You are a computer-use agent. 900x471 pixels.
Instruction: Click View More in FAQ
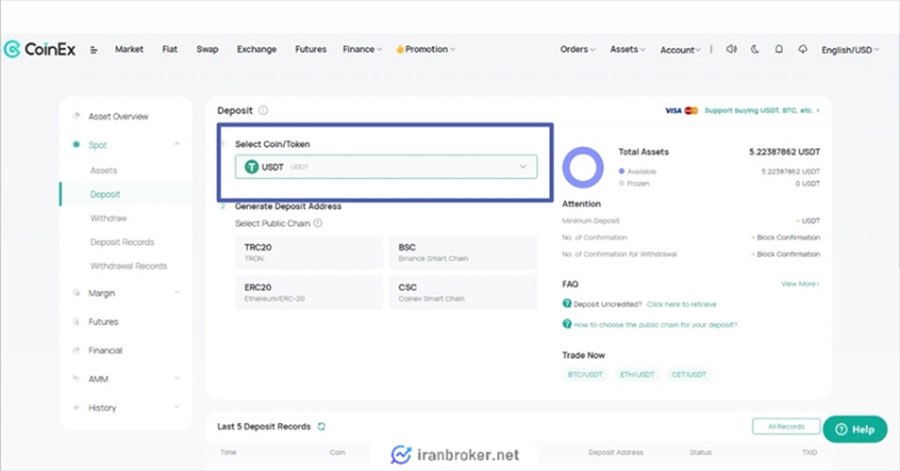(x=800, y=284)
